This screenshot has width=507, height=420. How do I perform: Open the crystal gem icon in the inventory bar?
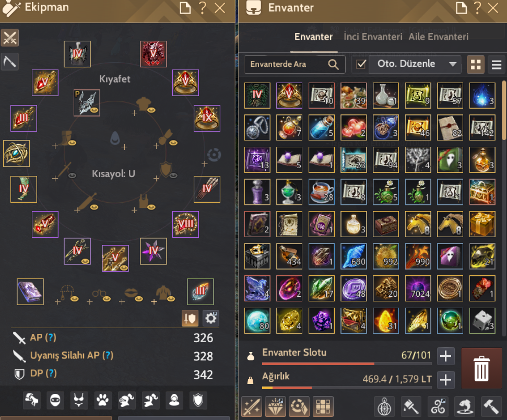[275, 406]
